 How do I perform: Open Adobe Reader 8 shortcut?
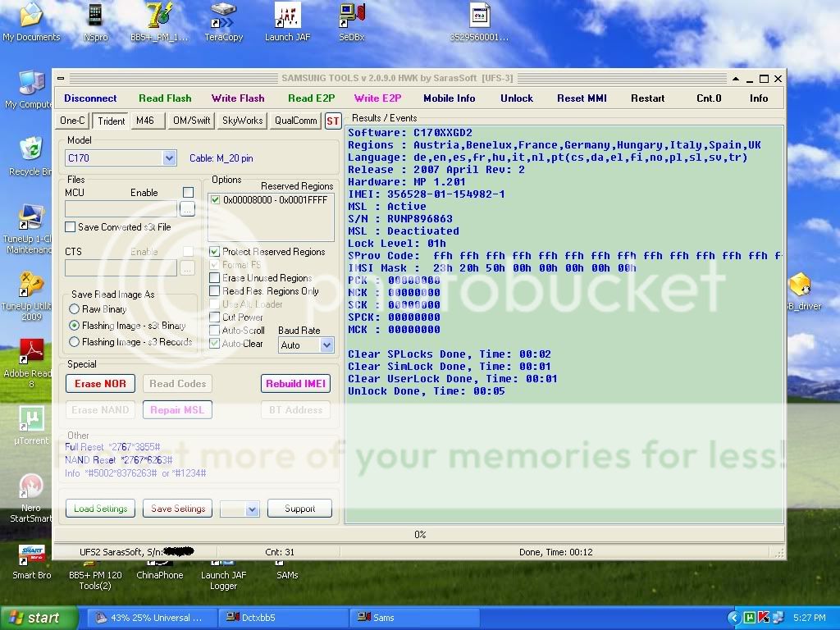tap(29, 363)
